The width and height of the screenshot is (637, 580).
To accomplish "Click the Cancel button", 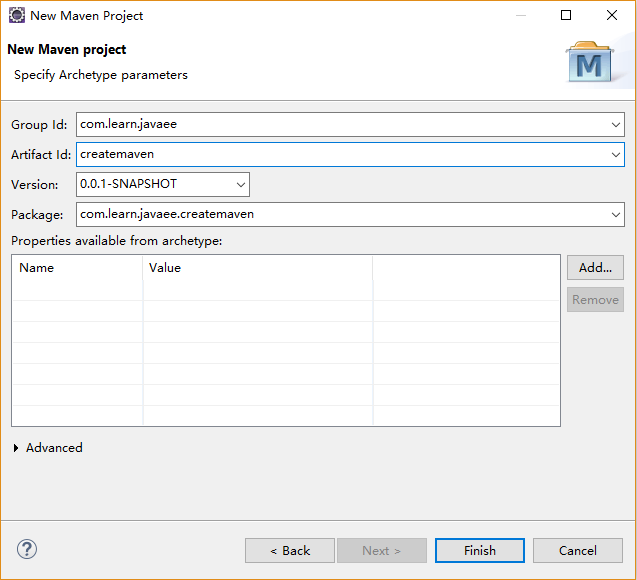I will pos(578,551).
